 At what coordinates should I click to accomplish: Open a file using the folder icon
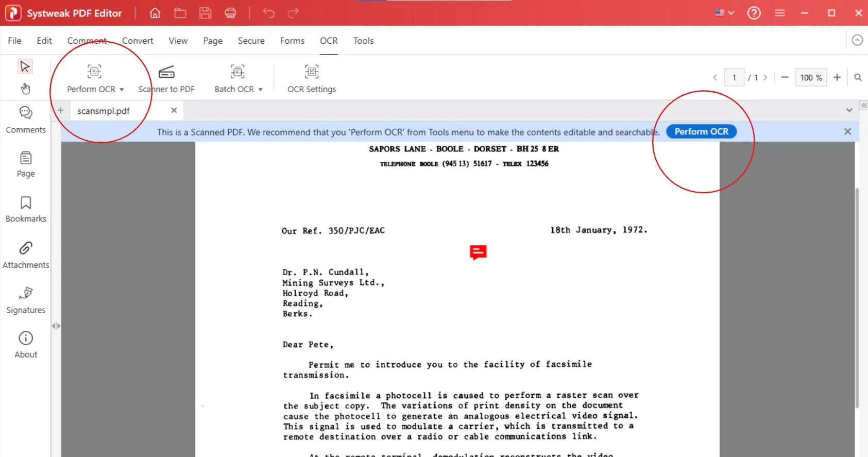click(x=180, y=13)
